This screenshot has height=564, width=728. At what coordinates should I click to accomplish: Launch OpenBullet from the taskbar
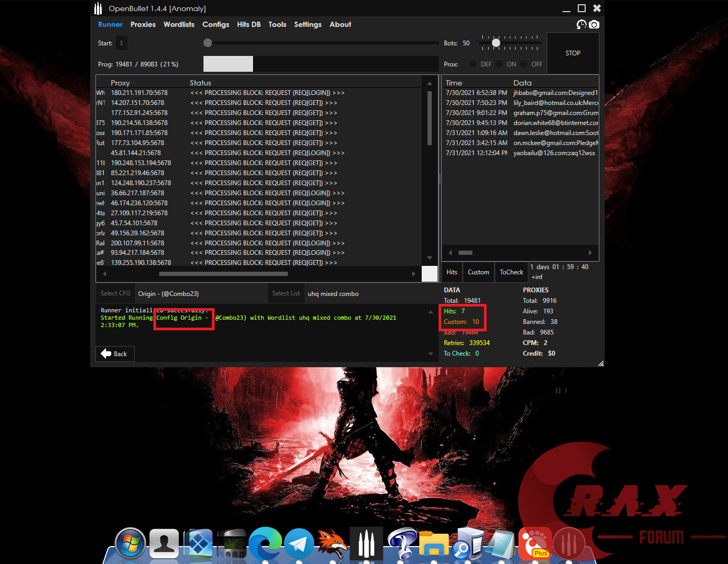point(366,543)
